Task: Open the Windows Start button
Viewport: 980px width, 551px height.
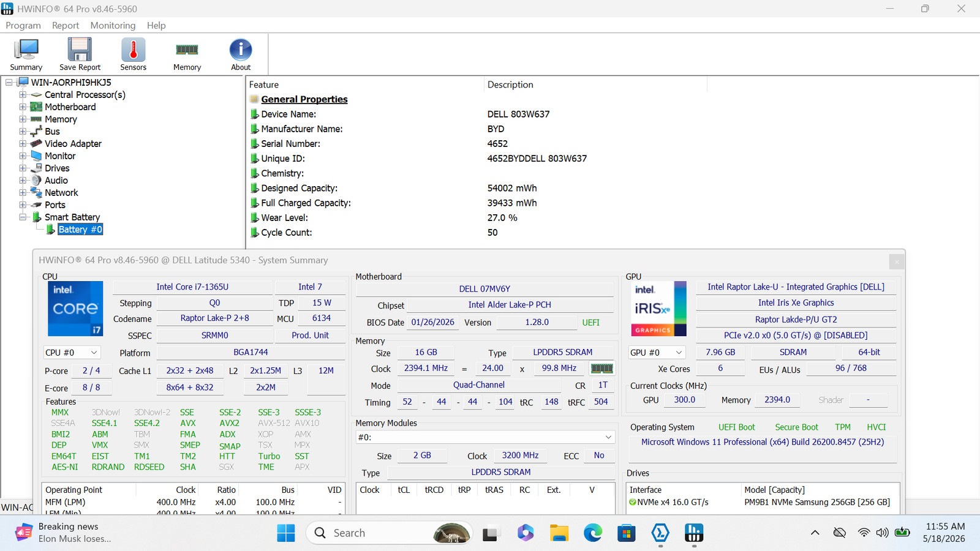Action: point(286,533)
